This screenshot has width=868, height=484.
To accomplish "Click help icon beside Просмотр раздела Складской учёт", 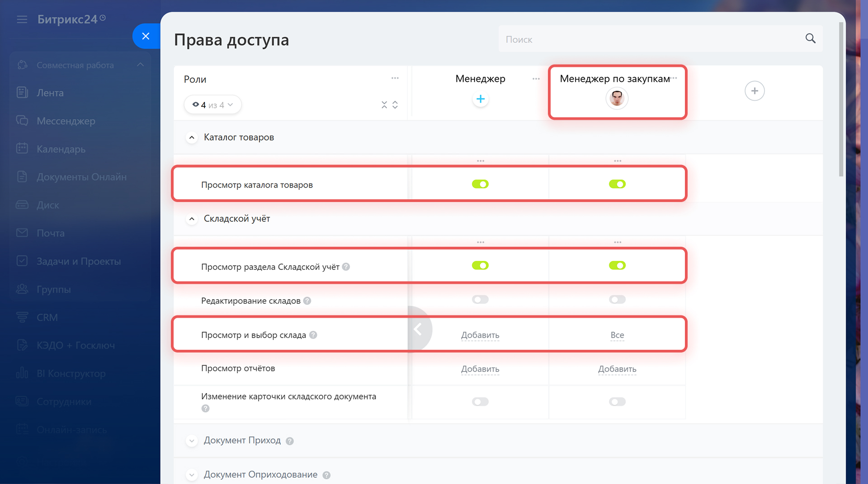I will tap(346, 267).
